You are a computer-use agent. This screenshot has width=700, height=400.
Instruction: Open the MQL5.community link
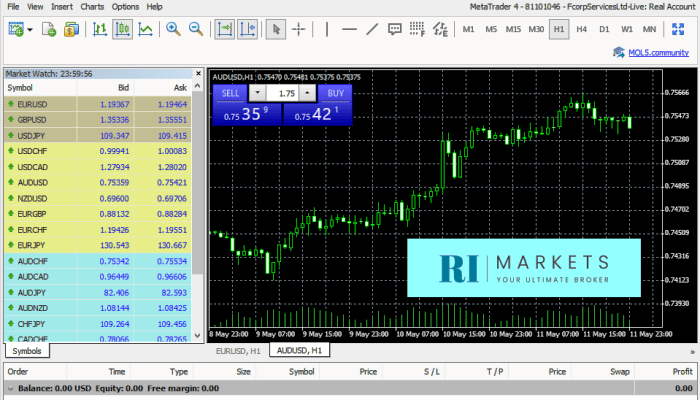(658, 53)
